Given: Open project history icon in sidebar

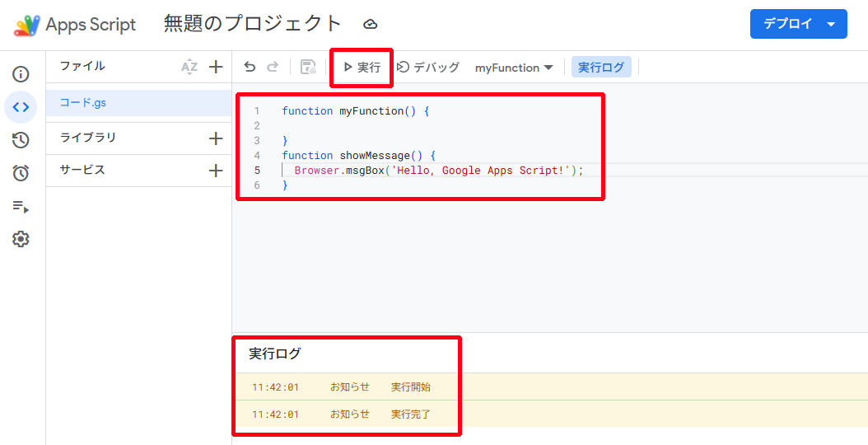Looking at the screenshot, I should 21,140.
